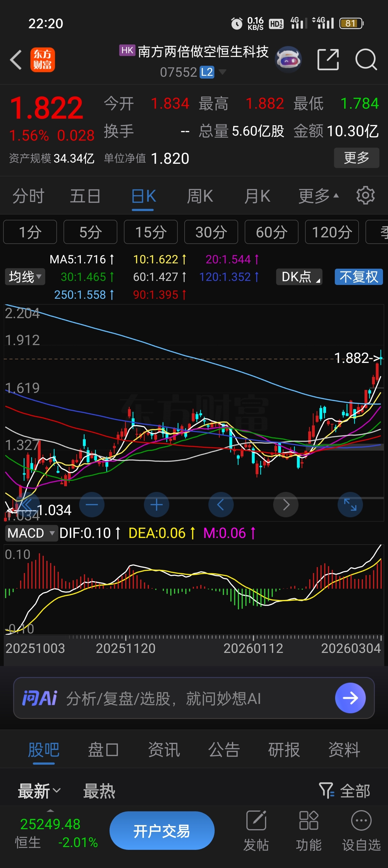This screenshot has width=388, height=868.
Task: Zoom in chart with plus button
Action: tap(156, 504)
